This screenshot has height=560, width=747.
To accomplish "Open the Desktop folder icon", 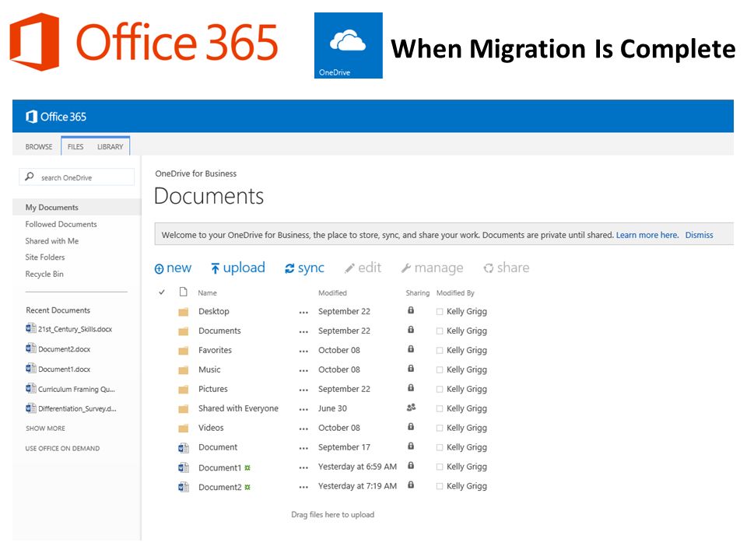I will (x=184, y=312).
